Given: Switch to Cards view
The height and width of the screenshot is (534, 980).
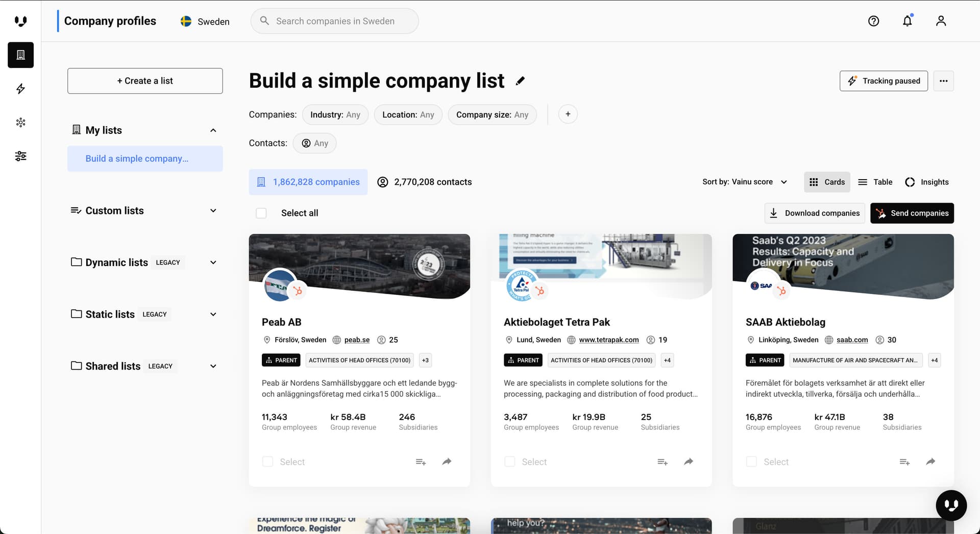Looking at the screenshot, I should [x=827, y=182].
